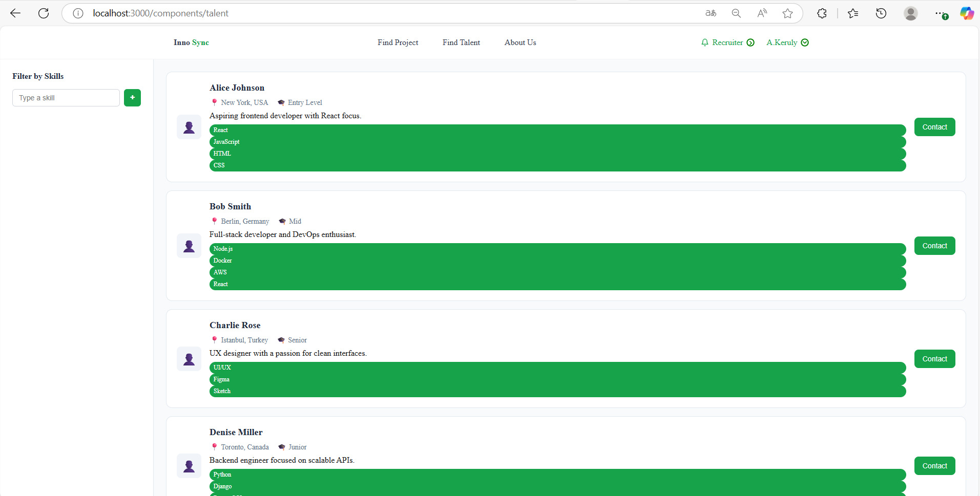The image size is (980, 496).
Task: Click the browser profile icon
Action: coord(911,13)
